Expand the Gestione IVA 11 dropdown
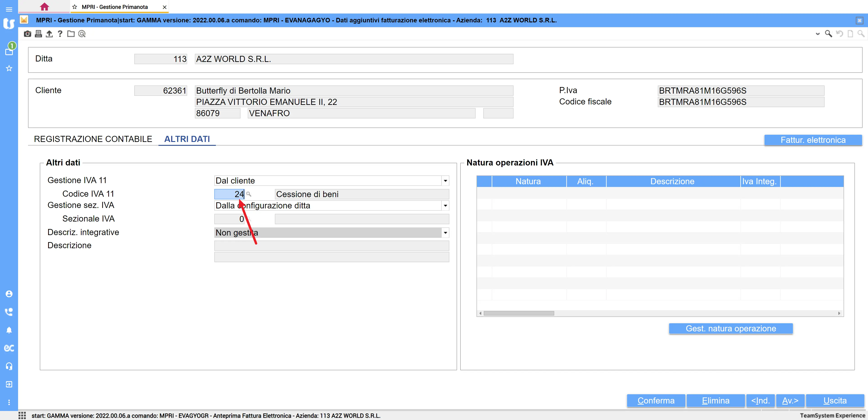The height and width of the screenshot is (420, 868). click(x=445, y=181)
